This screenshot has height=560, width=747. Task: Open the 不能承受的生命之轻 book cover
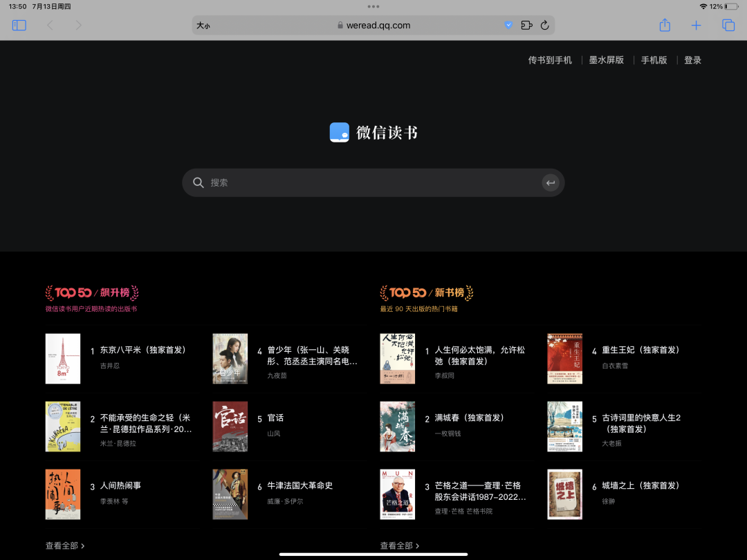pyautogui.click(x=63, y=426)
